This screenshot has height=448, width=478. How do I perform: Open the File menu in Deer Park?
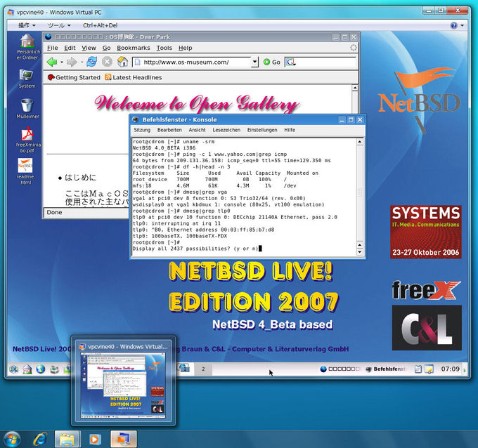(x=52, y=48)
